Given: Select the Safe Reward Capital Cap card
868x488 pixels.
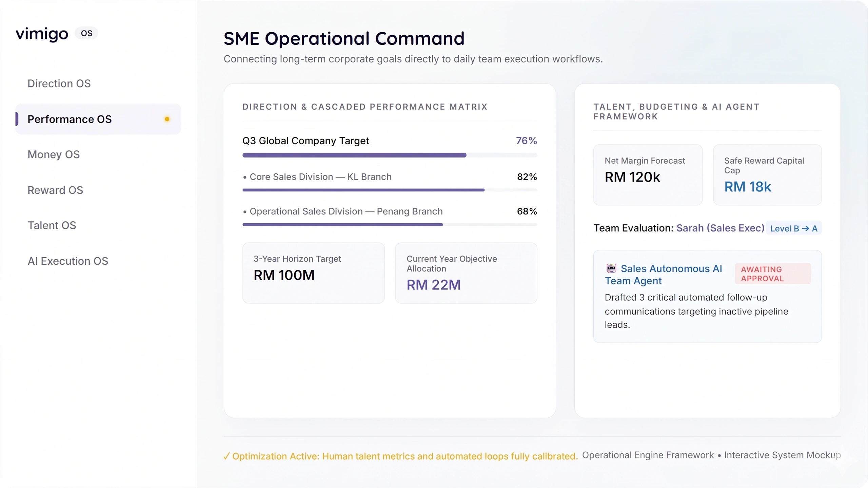Looking at the screenshot, I should click(767, 175).
